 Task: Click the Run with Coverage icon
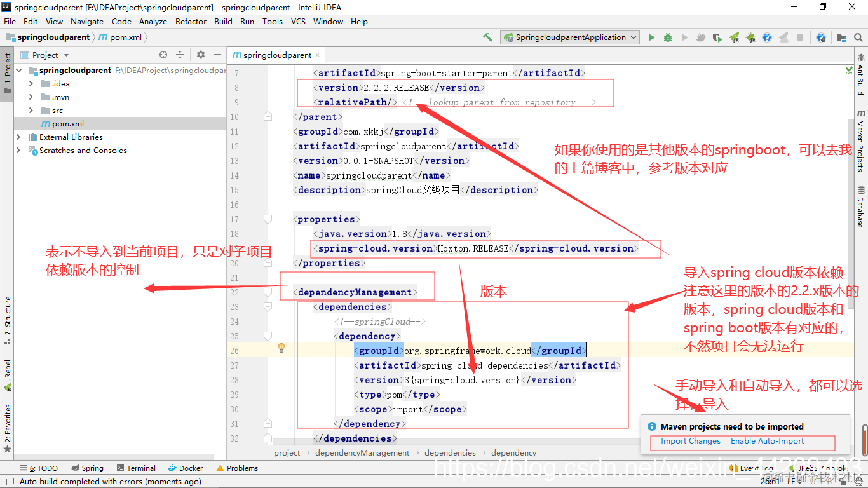(x=717, y=37)
